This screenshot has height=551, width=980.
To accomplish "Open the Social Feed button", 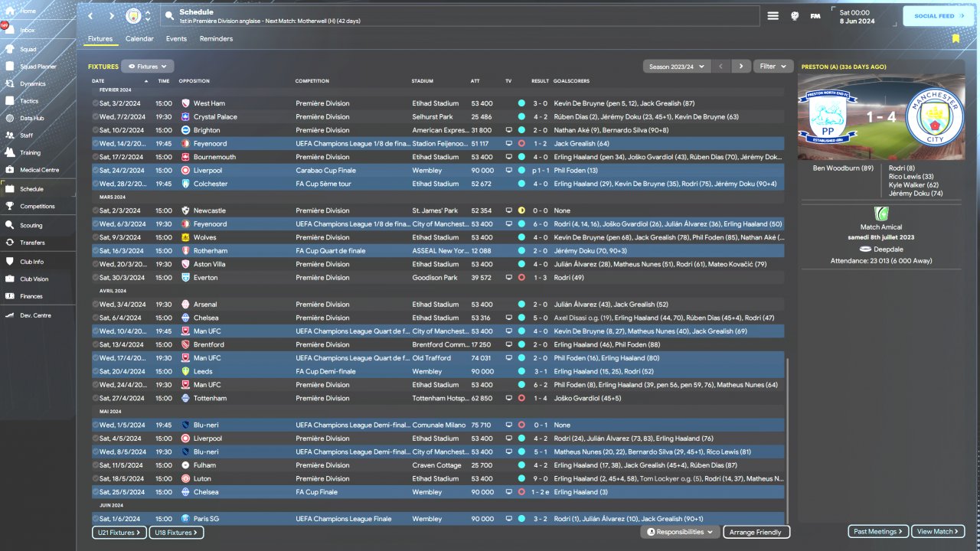I will click(939, 16).
